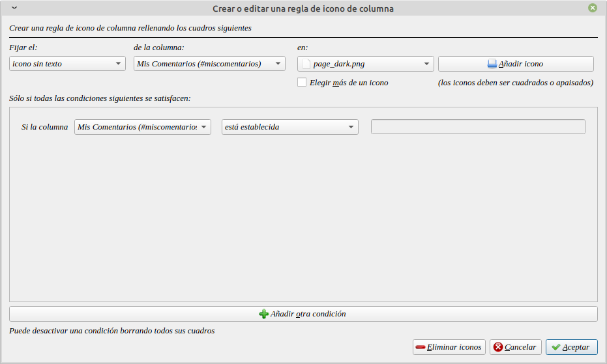The image size is (607, 364).
Task: Click 'Añadir otra condición' button
Action: tap(303, 314)
